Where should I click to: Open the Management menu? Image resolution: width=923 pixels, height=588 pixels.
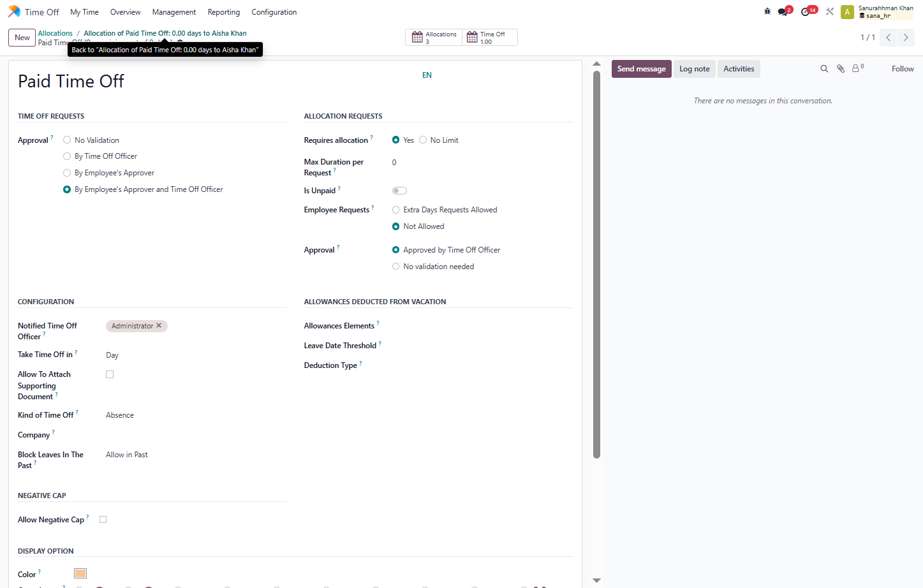pos(174,12)
